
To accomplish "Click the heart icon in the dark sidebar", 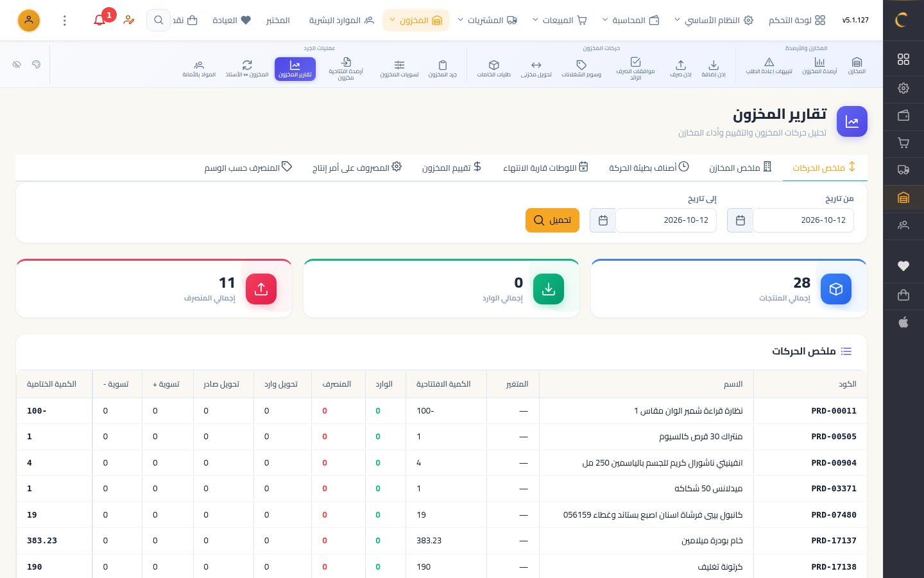I will 903,266.
